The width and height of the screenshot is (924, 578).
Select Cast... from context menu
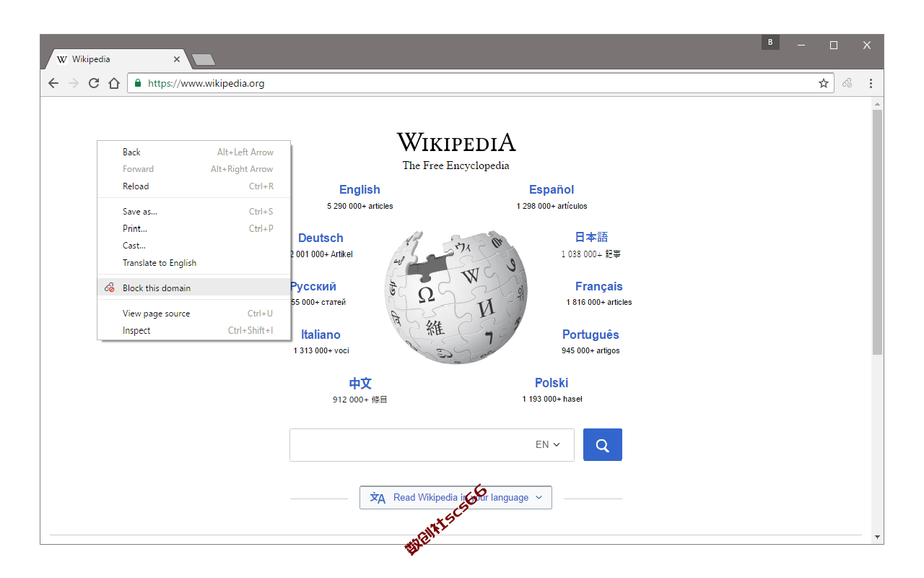(x=194, y=246)
